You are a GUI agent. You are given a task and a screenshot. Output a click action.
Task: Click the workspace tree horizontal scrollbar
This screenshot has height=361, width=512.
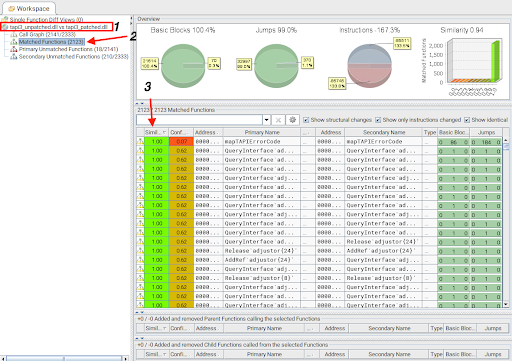coord(64,358)
